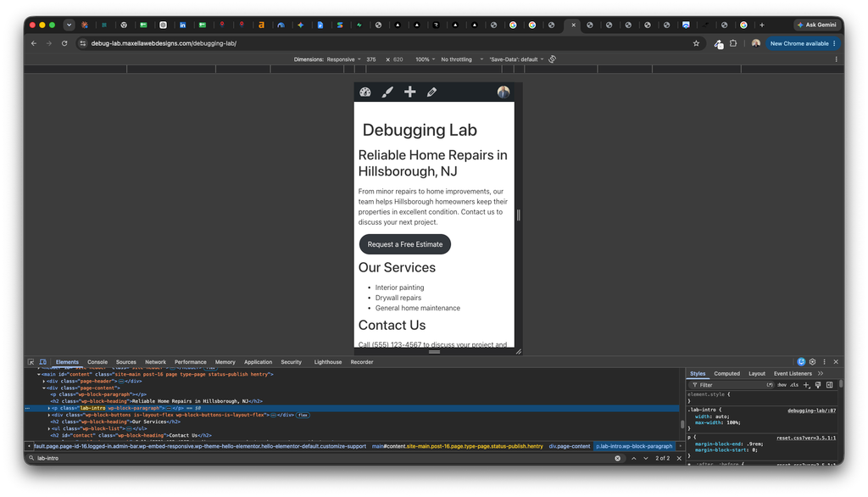Toggle rendering emulations paintbrush icon in Styles
868x497 pixels.
pos(818,384)
